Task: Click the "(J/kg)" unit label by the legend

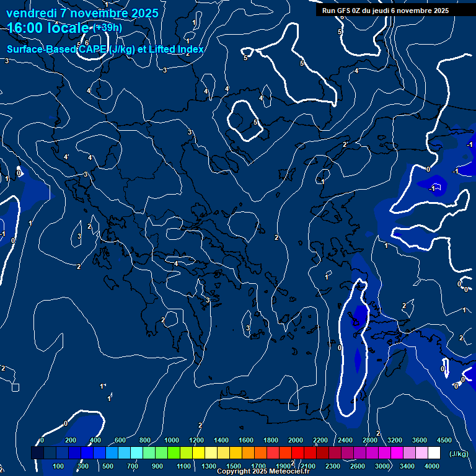Action: point(459,454)
